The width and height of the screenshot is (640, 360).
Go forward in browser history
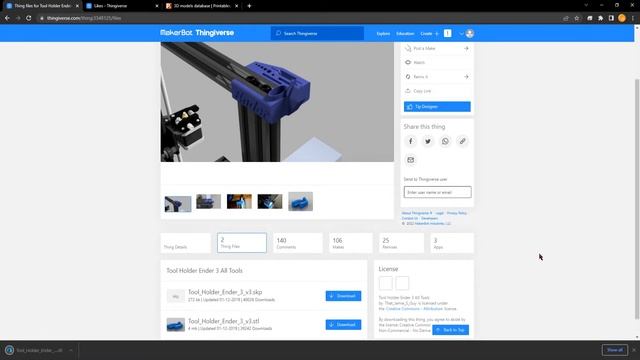[18, 18]
